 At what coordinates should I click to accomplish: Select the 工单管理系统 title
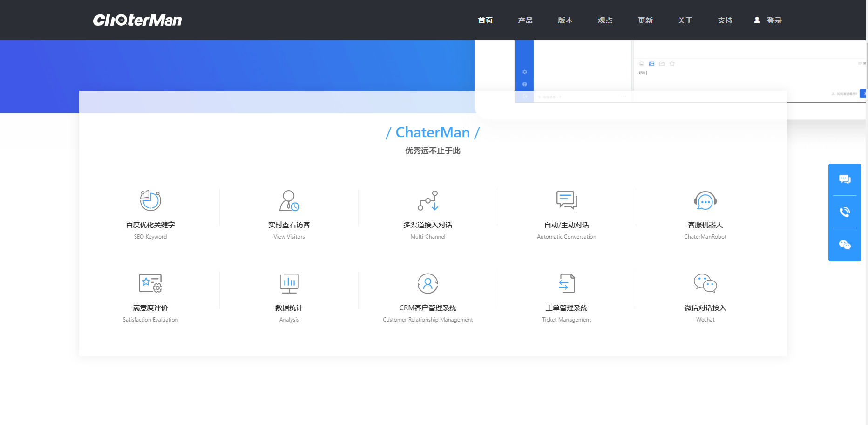click(x=567, y=308)
